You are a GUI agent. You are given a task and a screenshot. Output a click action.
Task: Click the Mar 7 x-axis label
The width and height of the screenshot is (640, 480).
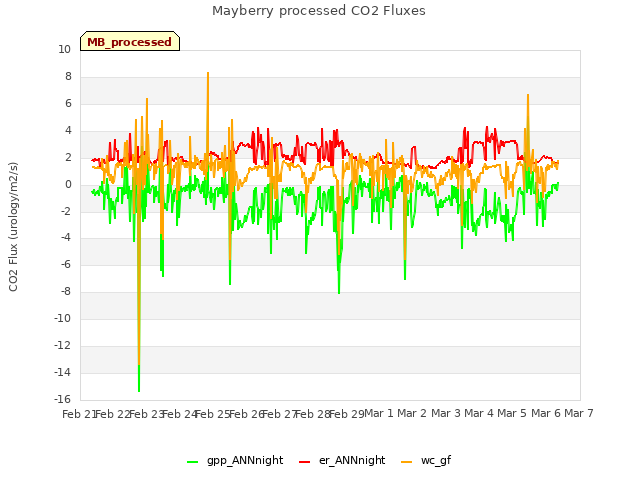pos(579,413)
